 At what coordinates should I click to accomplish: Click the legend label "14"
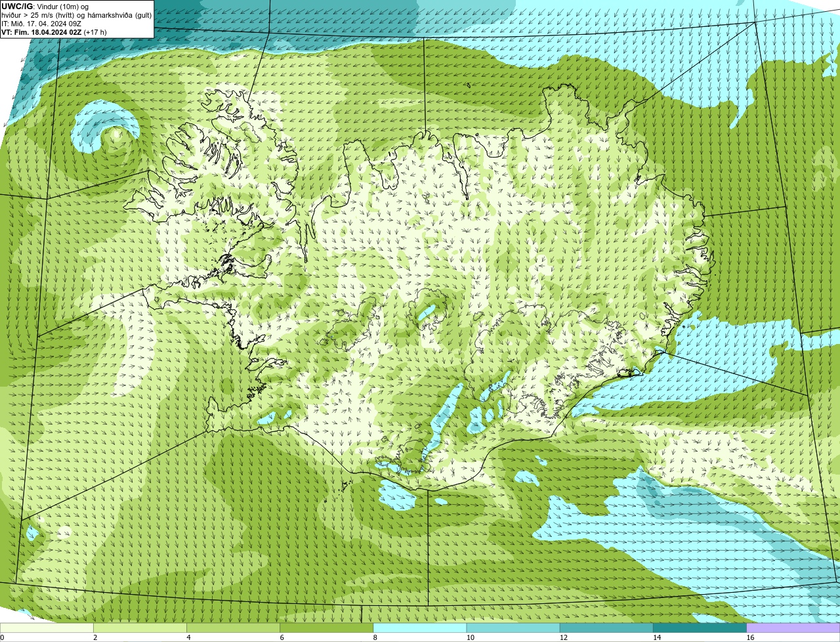(x=656, y=637)
